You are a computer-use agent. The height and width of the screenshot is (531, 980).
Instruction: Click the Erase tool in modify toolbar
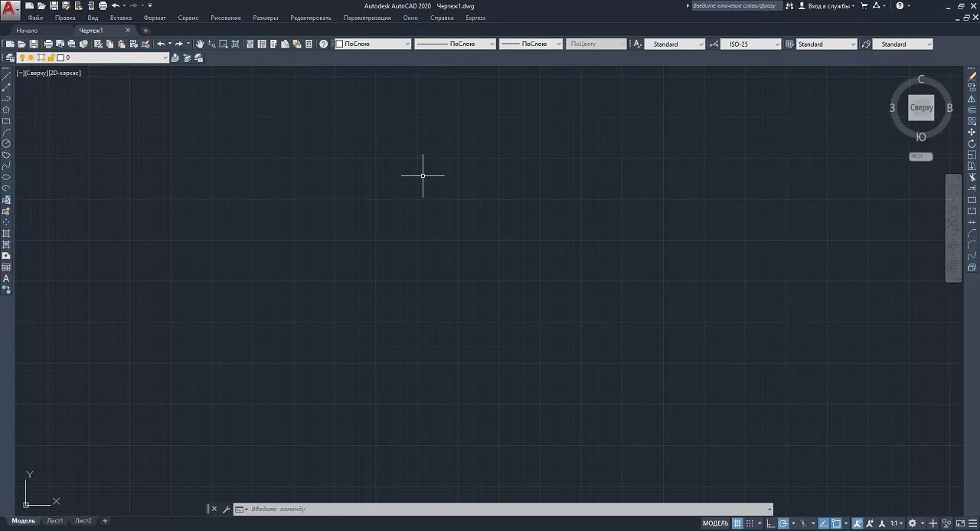[x=972, y=75]
